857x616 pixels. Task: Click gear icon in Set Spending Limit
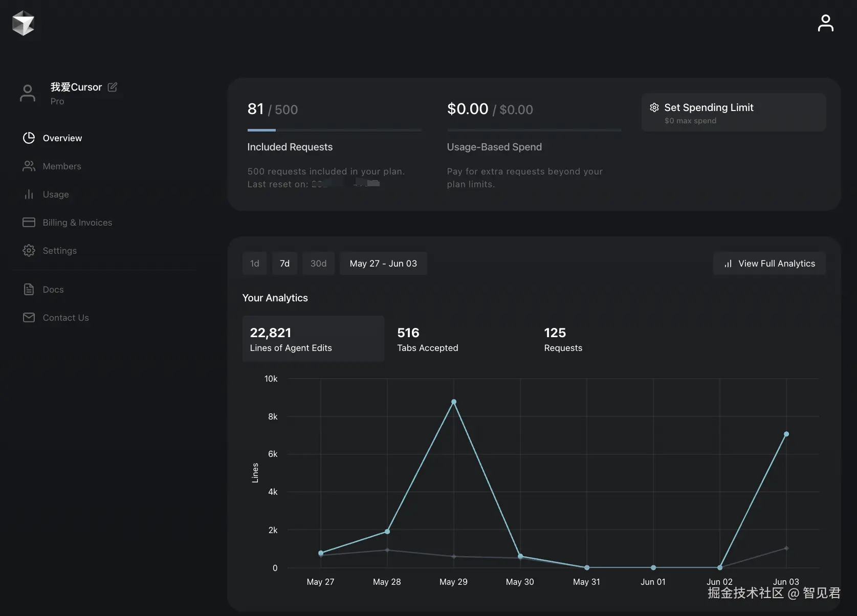(654, 107)
